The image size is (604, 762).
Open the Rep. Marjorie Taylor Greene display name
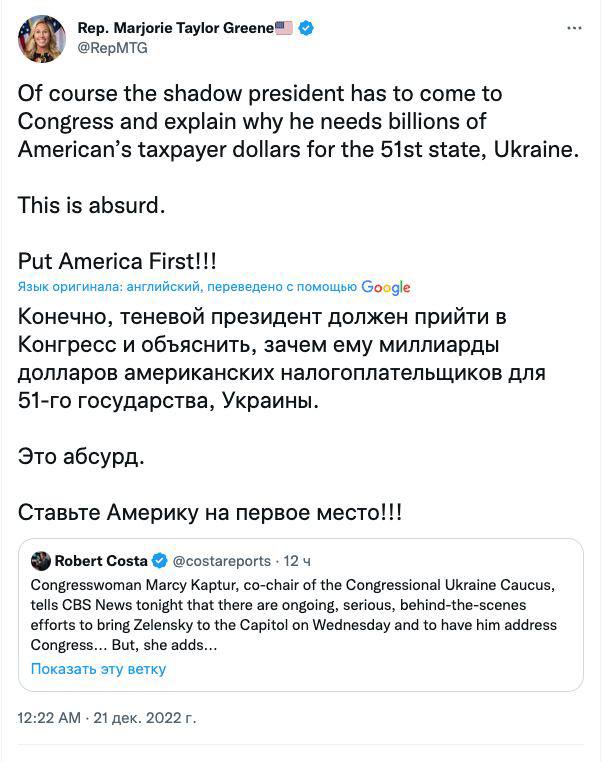click(175, 28)
